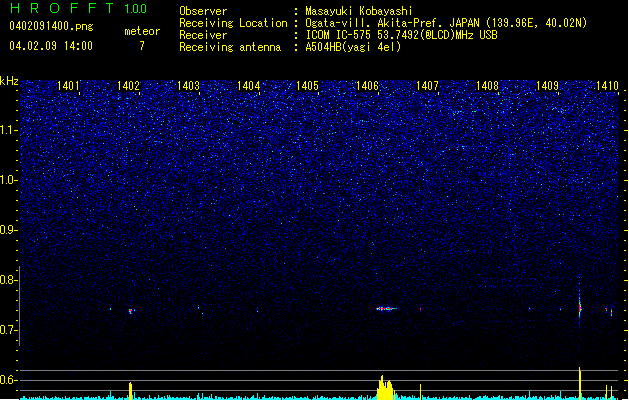
Task: Click the 1402 time axis marker
Action: [x=128, y=86]
